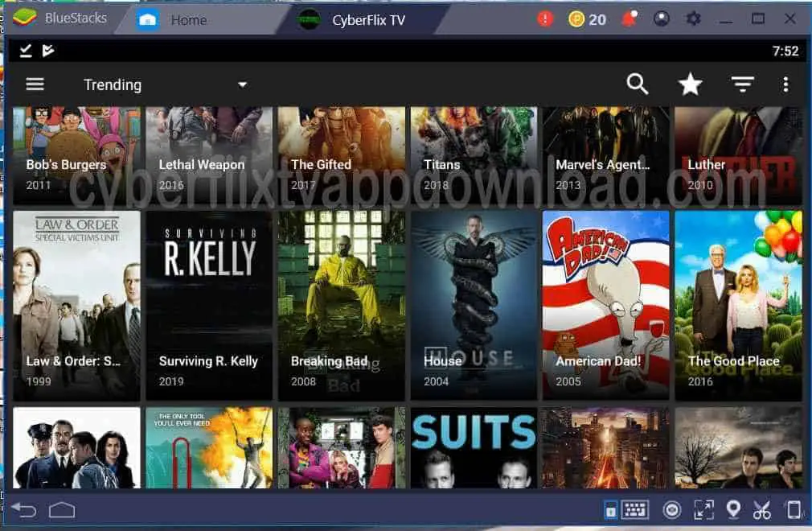The width and height of the screenshot is (812, 531).
Task: Open the poster with the bare tree
Action: (x=739, y=447)
